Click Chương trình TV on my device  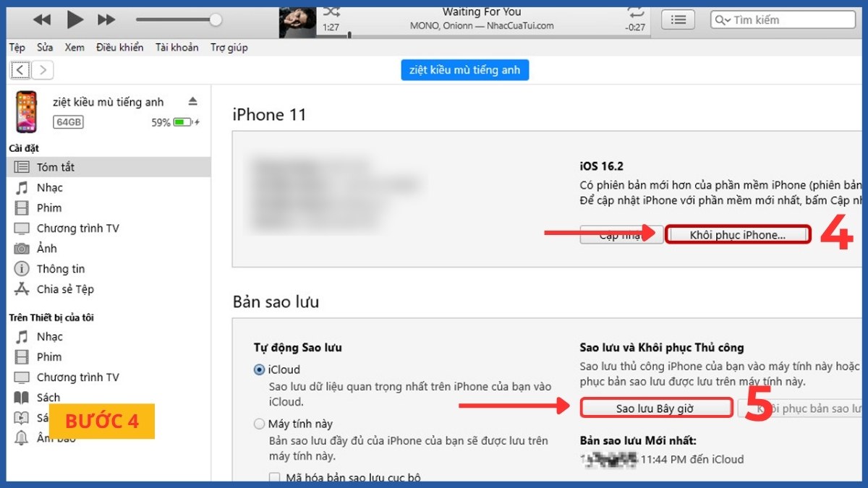coord(77,377)
